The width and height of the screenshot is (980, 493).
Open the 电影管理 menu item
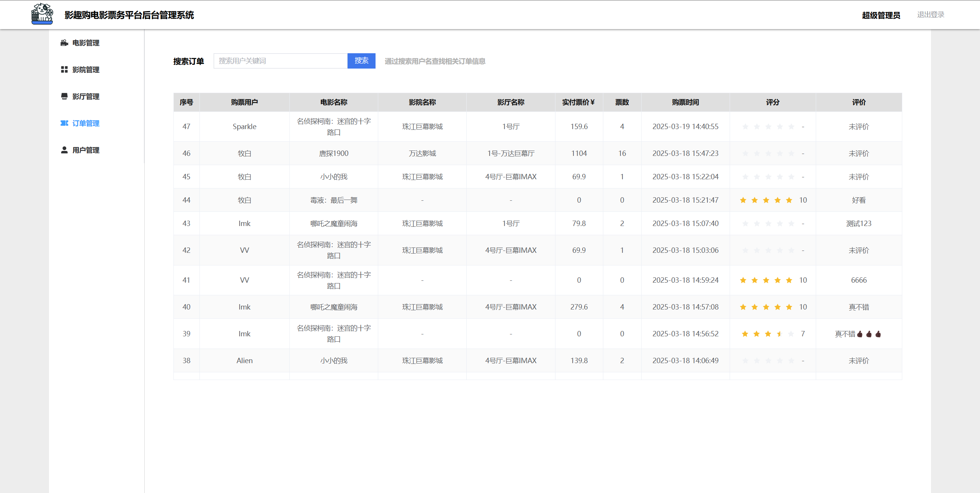(x=85, y=43)
